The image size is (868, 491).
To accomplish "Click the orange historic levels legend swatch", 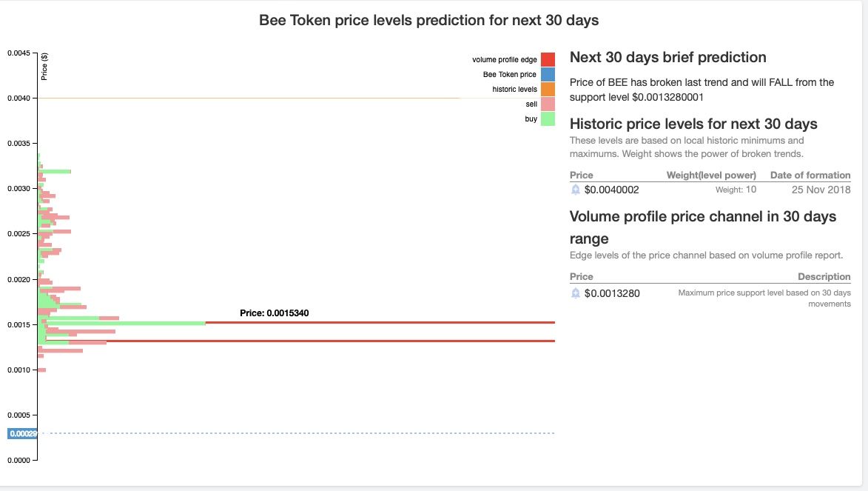I will pos(548,89).
